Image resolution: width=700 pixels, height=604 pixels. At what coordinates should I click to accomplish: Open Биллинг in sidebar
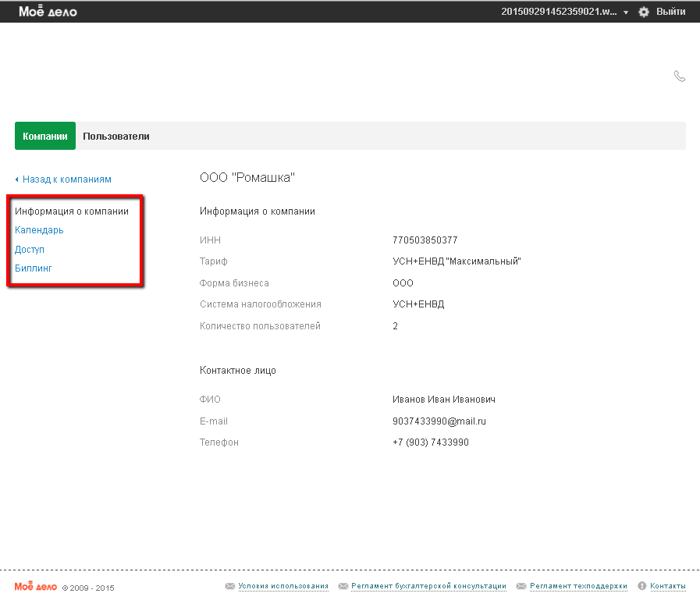(33, 268)
